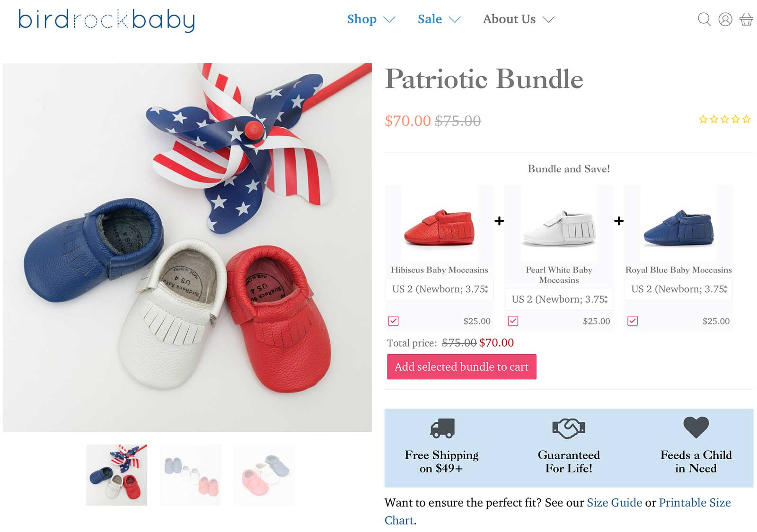Viewport: 757px width, 532px height.
Task: Uncheck the Royal Blue Baby Moccasins checkbox
Action: (x=634, y=321)
